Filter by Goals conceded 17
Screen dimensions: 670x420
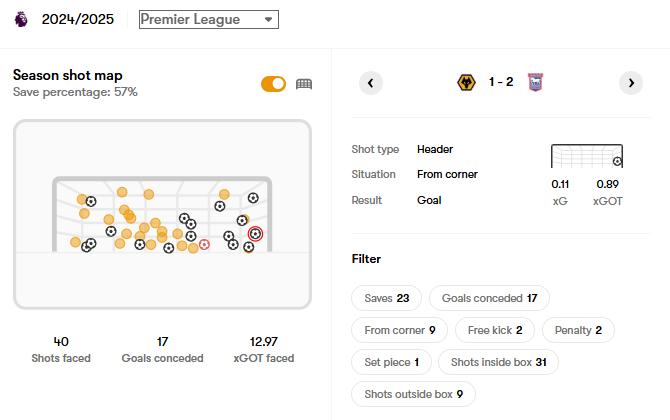(489, 298)
